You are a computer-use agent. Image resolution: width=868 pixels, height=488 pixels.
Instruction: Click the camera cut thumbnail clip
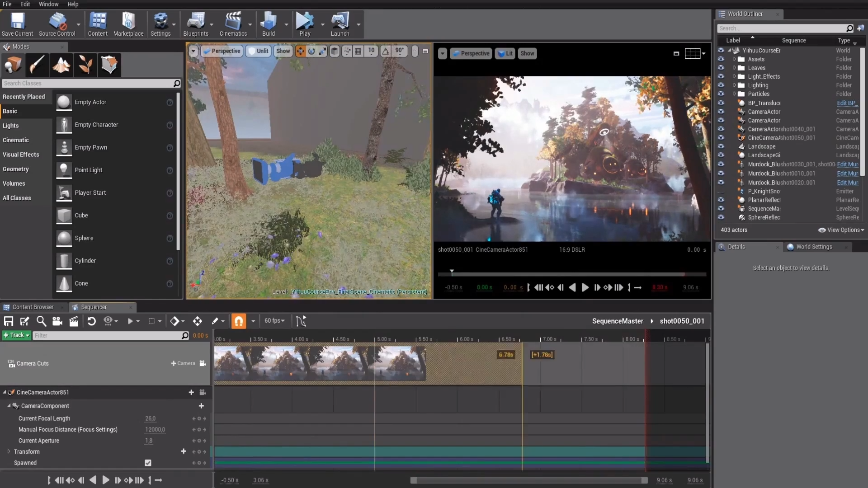coord(320,363)
